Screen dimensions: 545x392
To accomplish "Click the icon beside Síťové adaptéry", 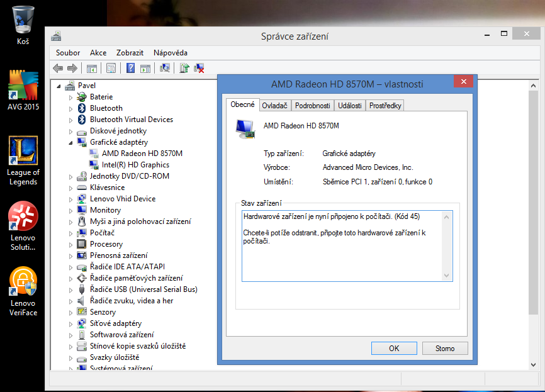I will [82, 323].
